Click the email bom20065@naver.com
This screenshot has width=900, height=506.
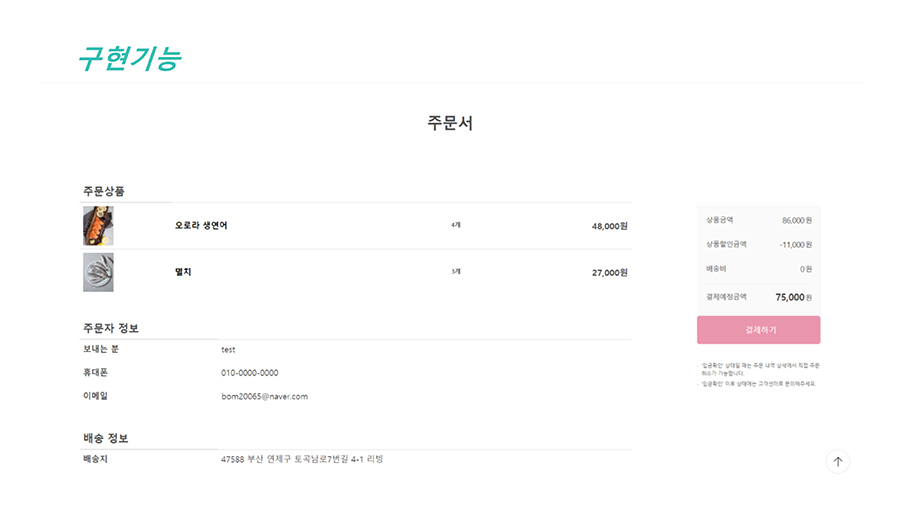[x=265, y=396]
